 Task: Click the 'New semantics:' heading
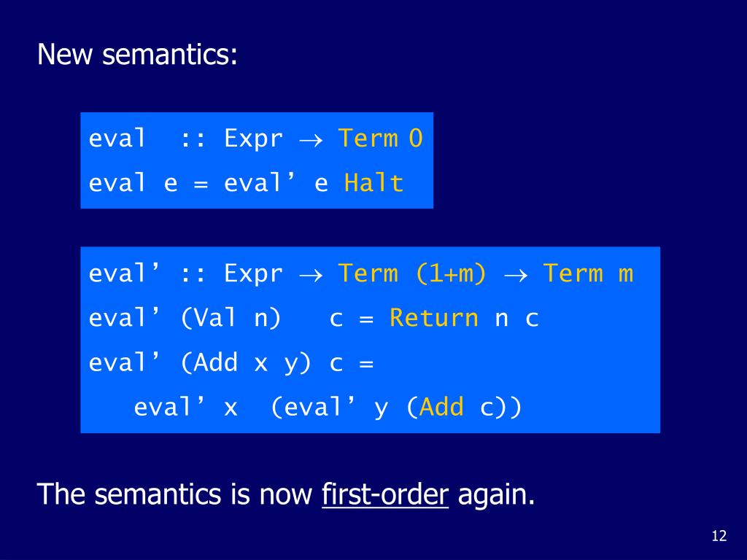pos(137,54)
